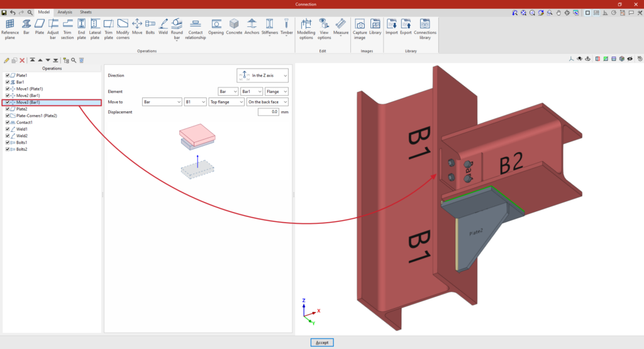Uncheck the Plate1 operation checkbox
The width and height of the screenshot is (644, 349).
coord(8,75)
